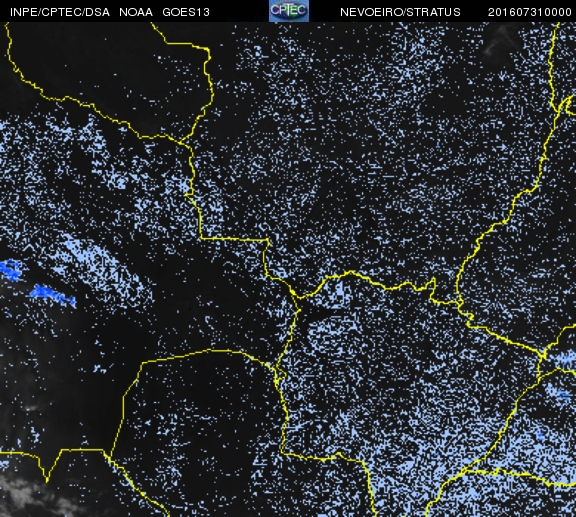Click the larger bright blue stratus patch on the left
576x517 pixels.
point(52,296)
